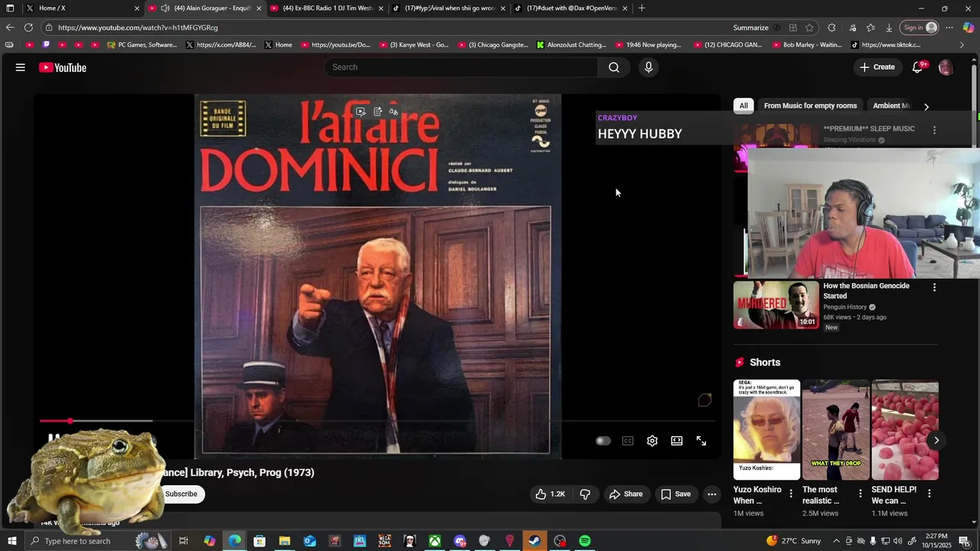Open Kanye West bookmark
The width and height of the screenshot is (980, 551).
414,45
